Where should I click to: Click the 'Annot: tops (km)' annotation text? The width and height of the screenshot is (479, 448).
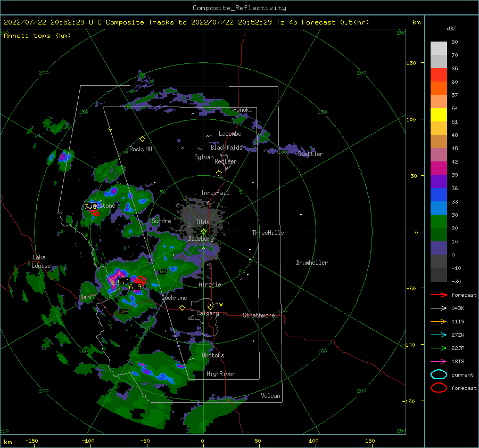click(x=37, y=36)
